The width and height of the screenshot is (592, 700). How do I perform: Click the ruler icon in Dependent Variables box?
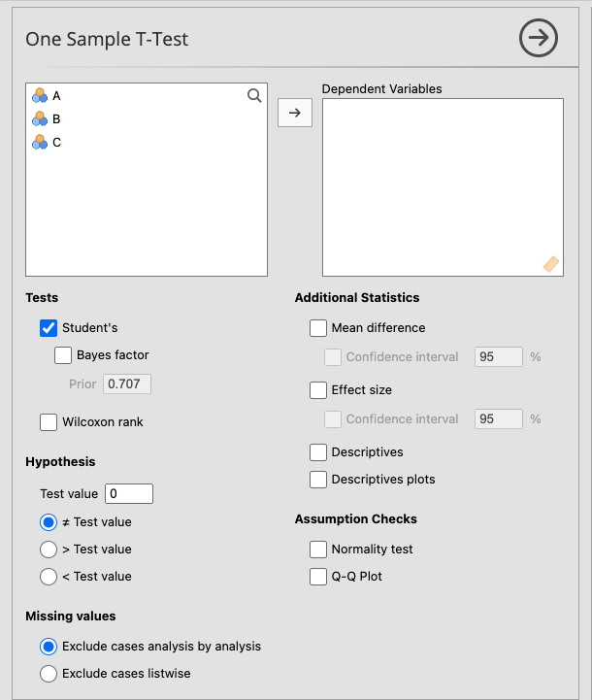click(x=550, y=263)
